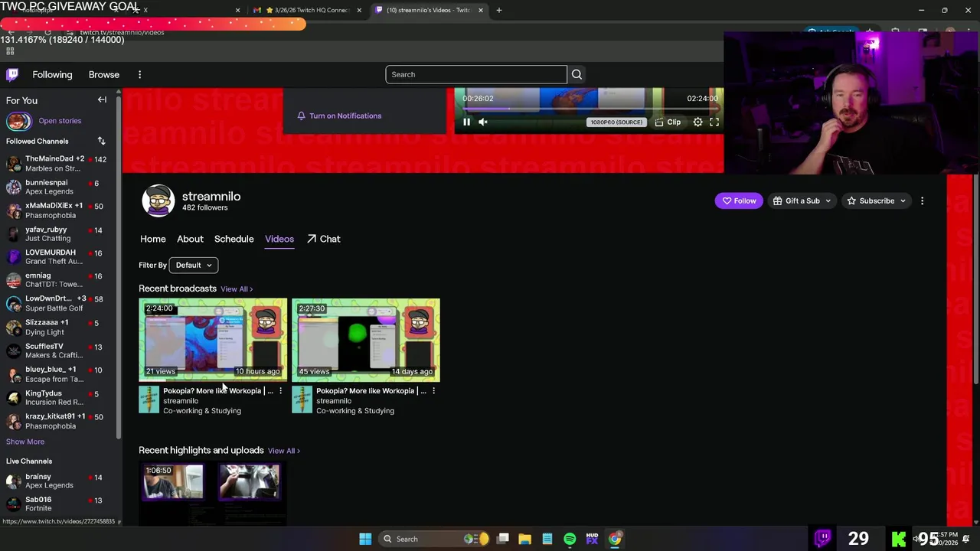Pause the mini video player

(x=466, y=122)
